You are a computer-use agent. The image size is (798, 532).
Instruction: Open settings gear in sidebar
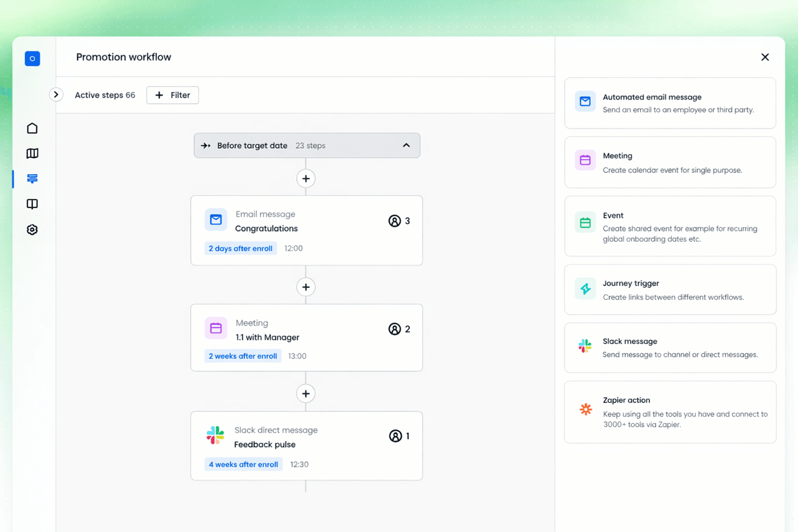click(32, 230)
